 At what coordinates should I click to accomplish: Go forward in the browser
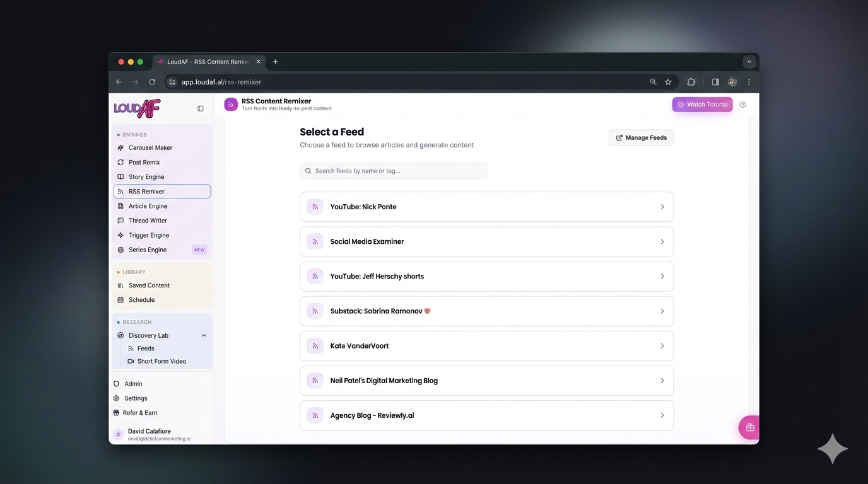[135, 82]
